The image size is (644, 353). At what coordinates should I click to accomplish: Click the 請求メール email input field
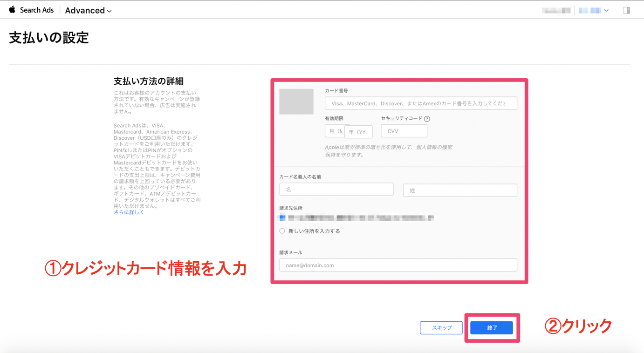(398, 265)
